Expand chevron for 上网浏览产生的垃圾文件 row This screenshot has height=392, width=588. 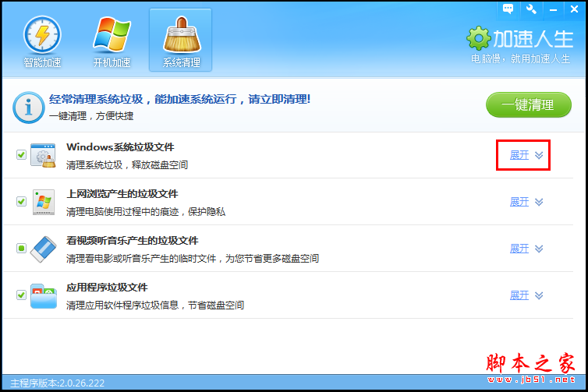539,202
